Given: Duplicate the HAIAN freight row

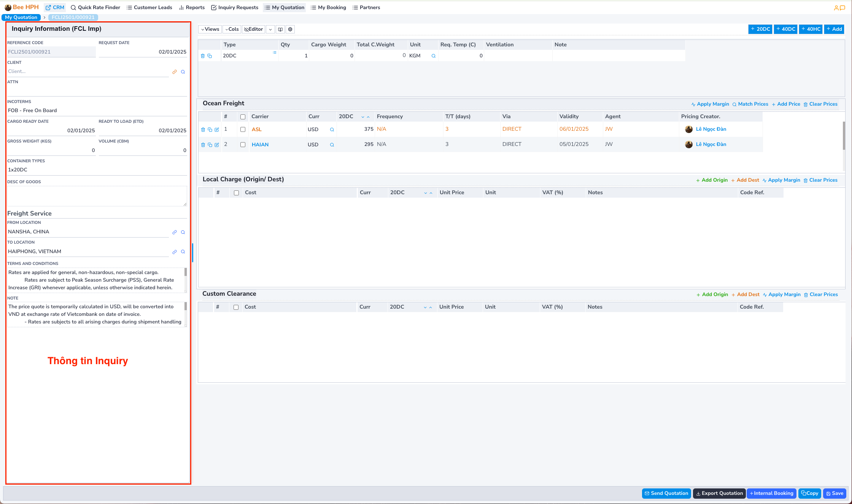Looking at the screenshot, I should point(210,145).
